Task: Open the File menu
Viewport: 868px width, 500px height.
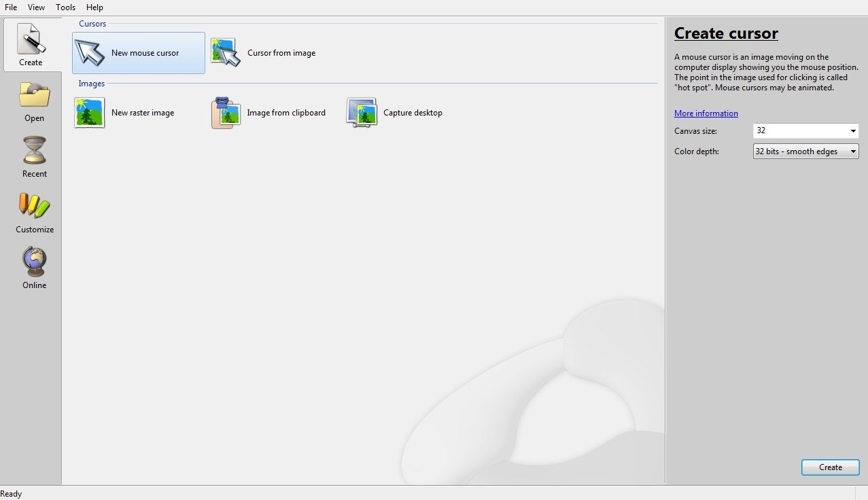Action: (x=11, y=7)
